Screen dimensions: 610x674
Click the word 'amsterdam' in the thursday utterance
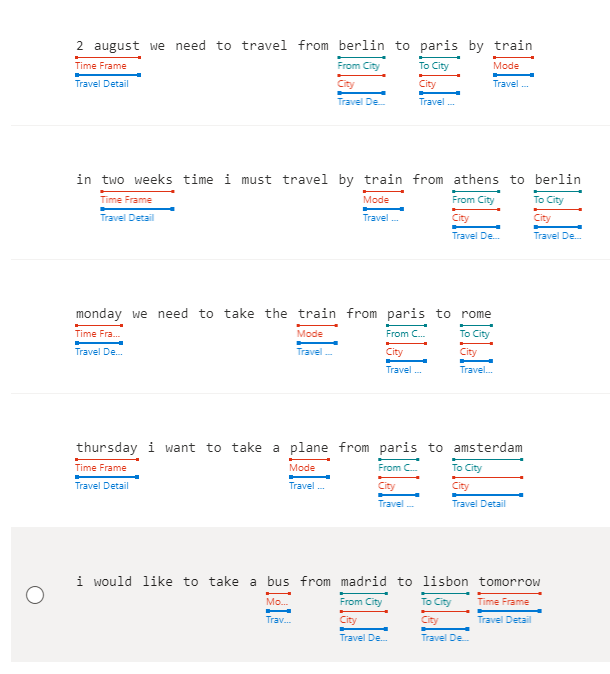tap(488, 447)
